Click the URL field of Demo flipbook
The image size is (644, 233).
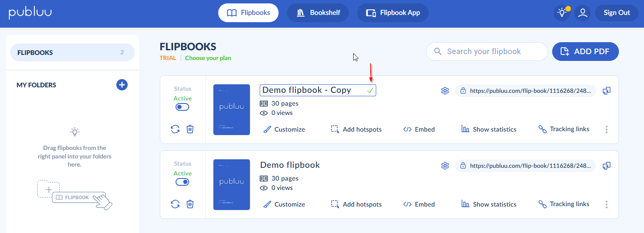point(525,166)
